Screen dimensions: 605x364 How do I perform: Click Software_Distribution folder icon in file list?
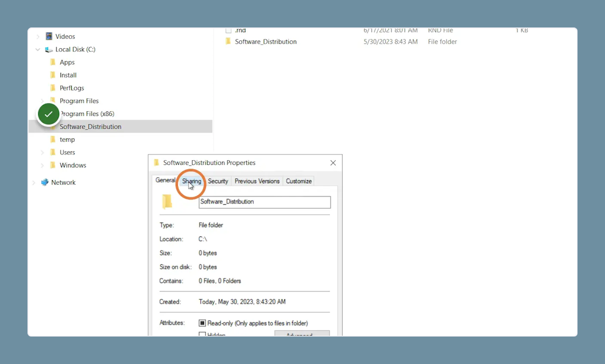point(228,41)
